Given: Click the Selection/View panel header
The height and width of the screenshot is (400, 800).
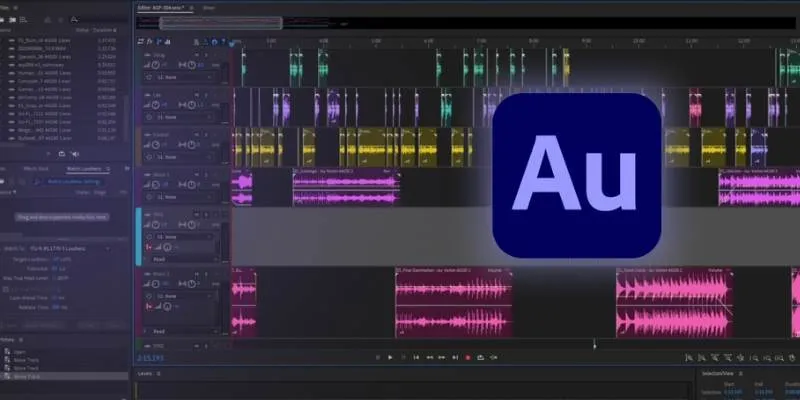Looking at the screenshot, I should pos(718,373).
